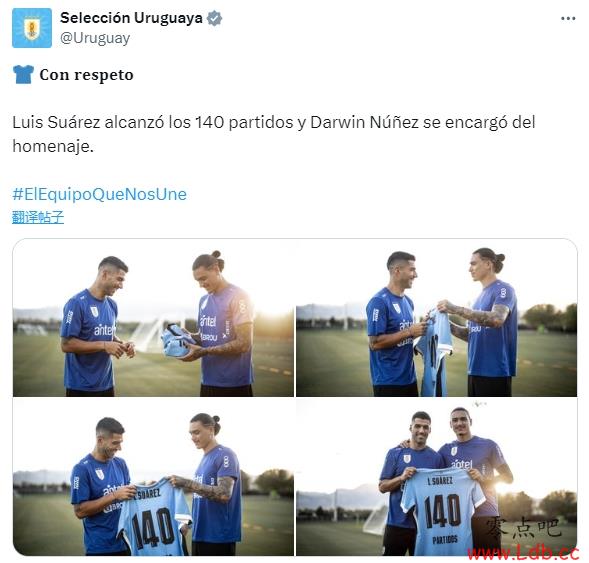The width and height of the screenshot is (589, 563).
Task: Open photo of both players posing together
Action: pos(436,477)
